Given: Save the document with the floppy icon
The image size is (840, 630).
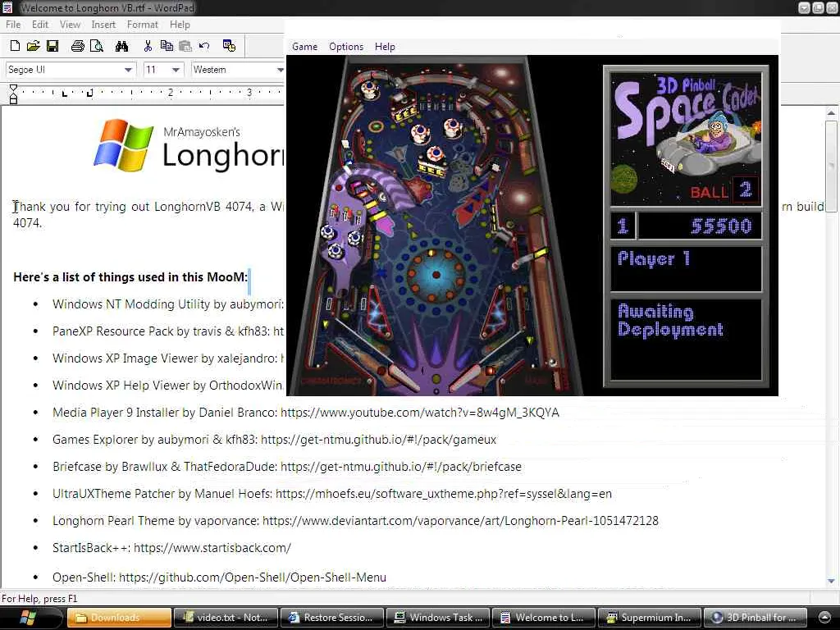Looking at the screenshot, I should 52,46.
